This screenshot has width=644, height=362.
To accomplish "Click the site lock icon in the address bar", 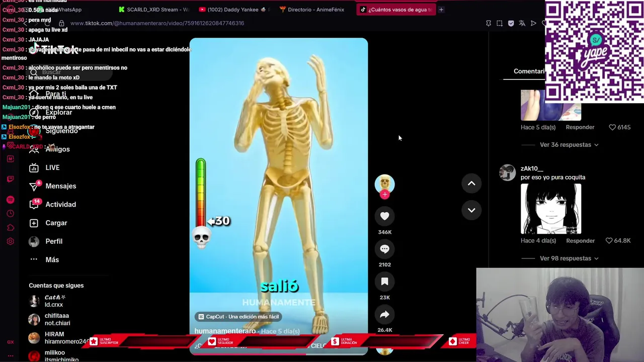I will click(x=61, y=23).
